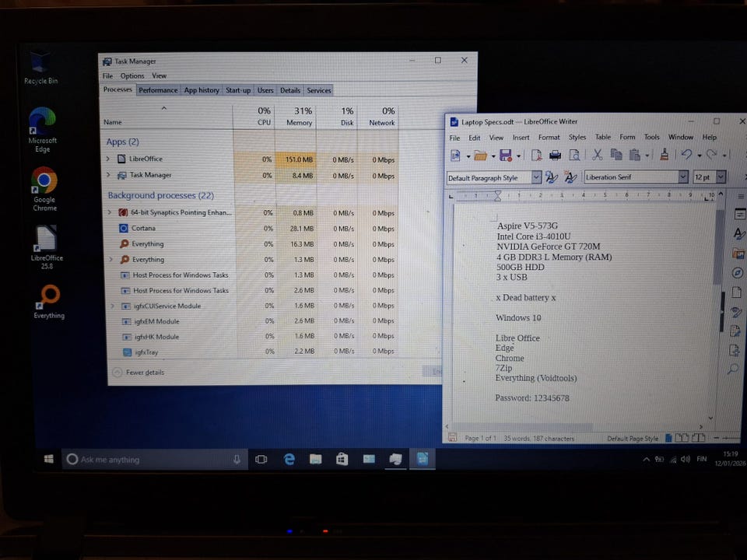Select Clone Formatting paintbrush icon
This screenshot has height=560, width=747.
click(x=664, y=154)
